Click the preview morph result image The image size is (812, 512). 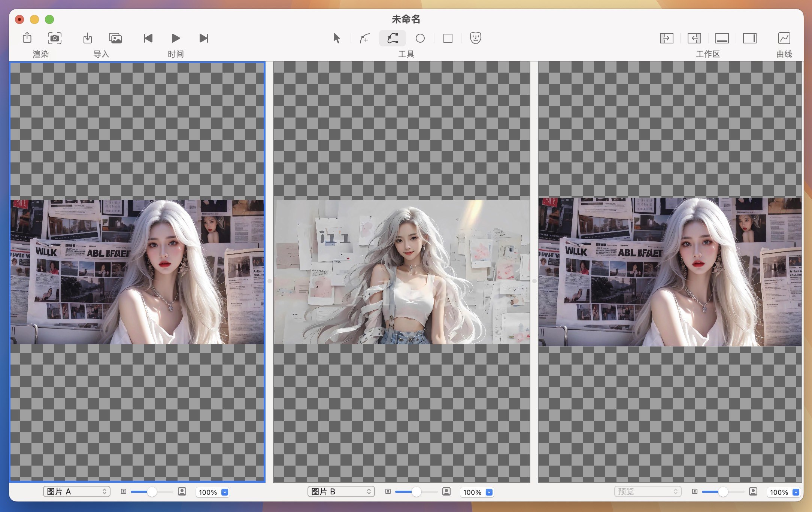pyautogui.click(x=670, y=272)
